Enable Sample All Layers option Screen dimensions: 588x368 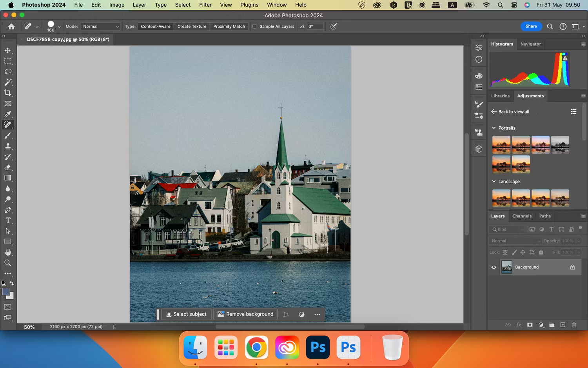(x=254, y=26)
